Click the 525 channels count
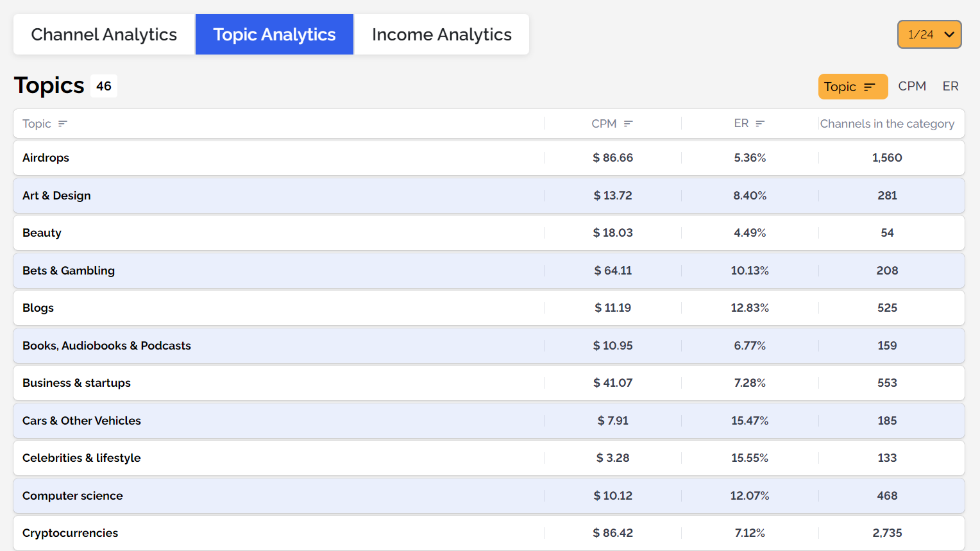 (887, 308)
